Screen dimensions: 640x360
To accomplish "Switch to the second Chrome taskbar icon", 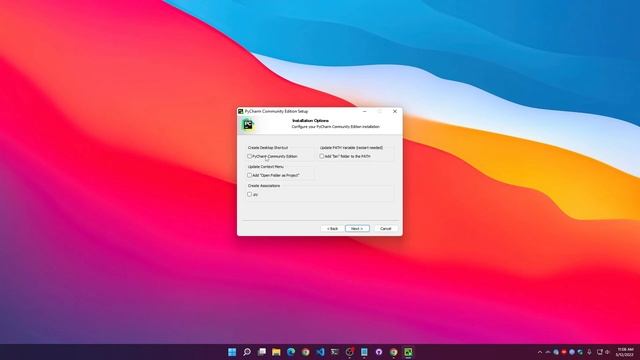I will pos(393,352).
